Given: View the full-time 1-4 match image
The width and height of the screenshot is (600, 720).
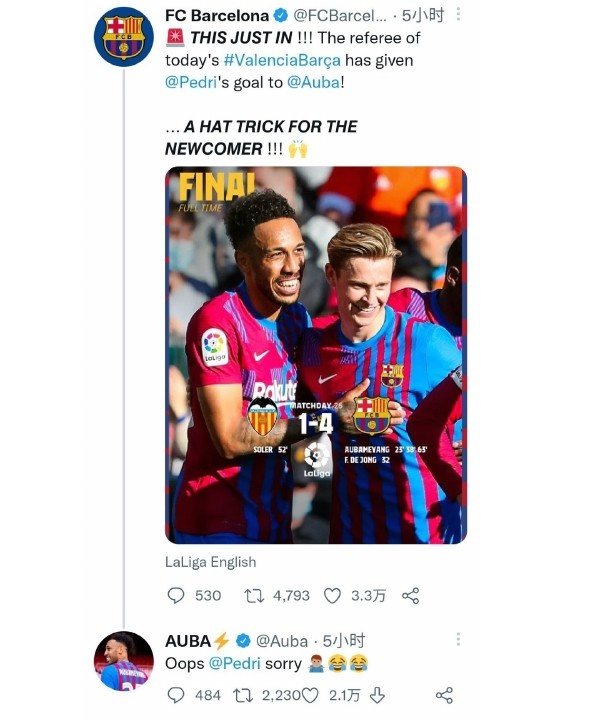Looking at the screenshot, I should point(315,355).
